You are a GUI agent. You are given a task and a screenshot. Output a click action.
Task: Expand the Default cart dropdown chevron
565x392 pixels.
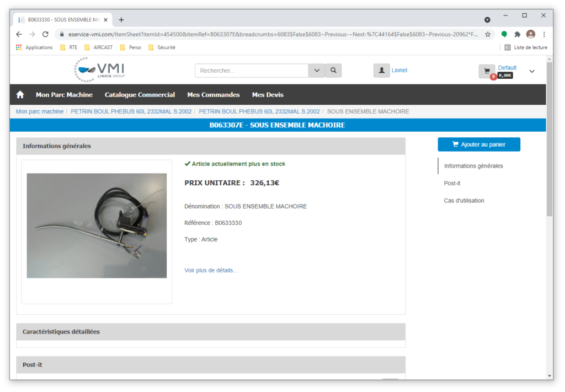click(532, 71)
